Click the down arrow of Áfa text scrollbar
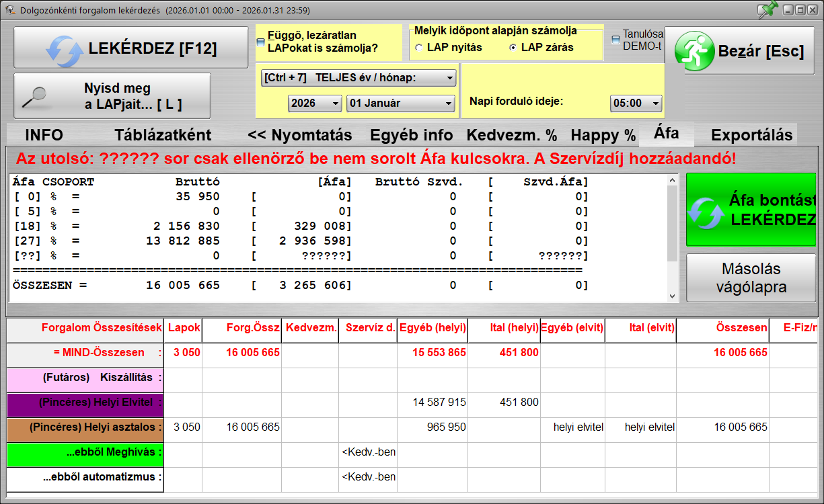824x504 pixels. click(x=673, y=296)
